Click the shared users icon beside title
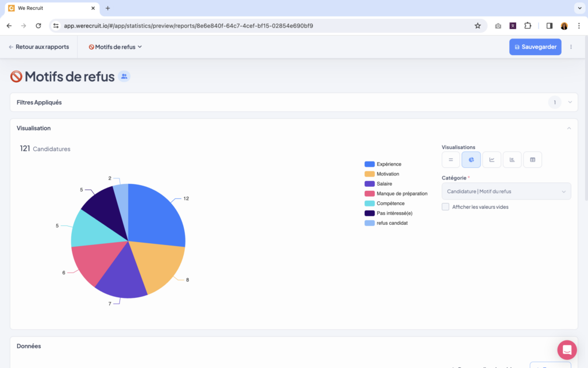The width and height of the screenshot is (588, 368). tap(124, 76)
